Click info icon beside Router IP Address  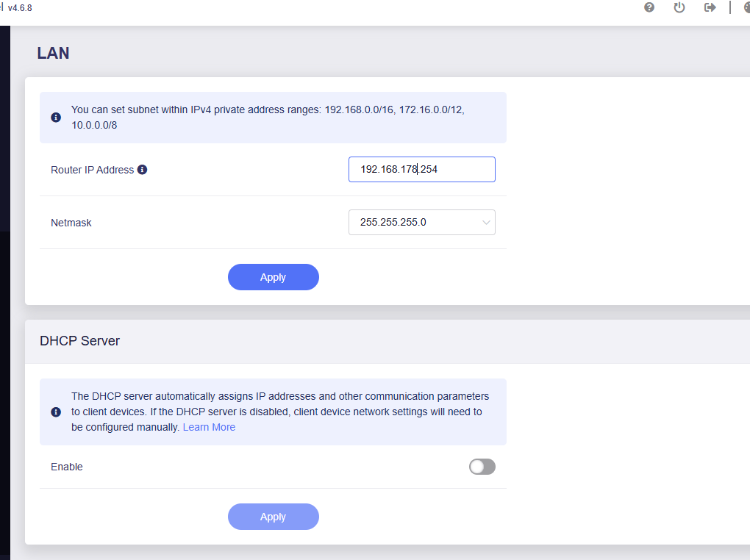143,169
